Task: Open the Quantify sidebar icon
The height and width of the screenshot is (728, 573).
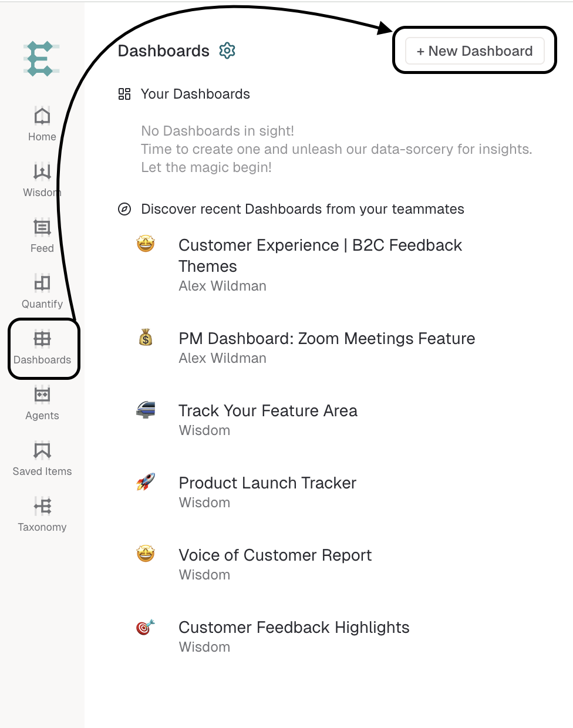Action: click(42, 291)
